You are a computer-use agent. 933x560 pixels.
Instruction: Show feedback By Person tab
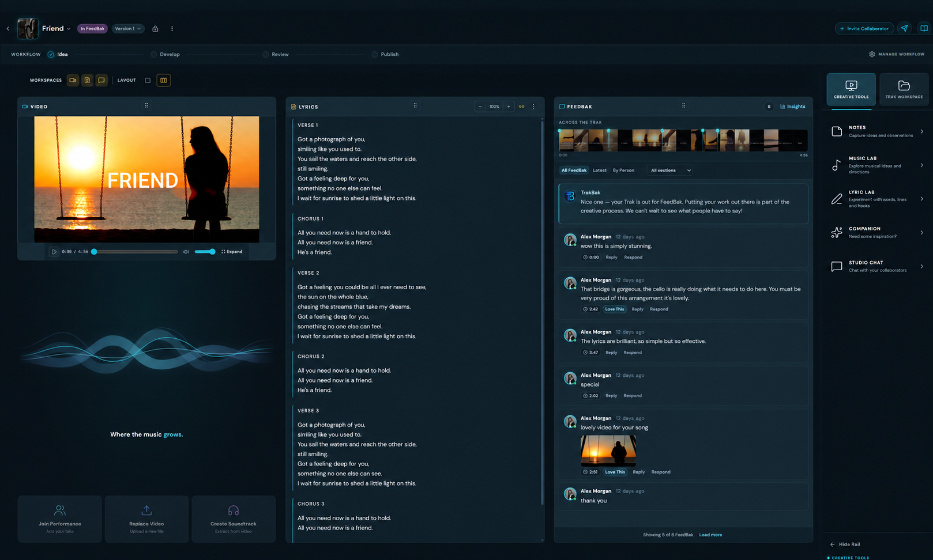(623, 171)
